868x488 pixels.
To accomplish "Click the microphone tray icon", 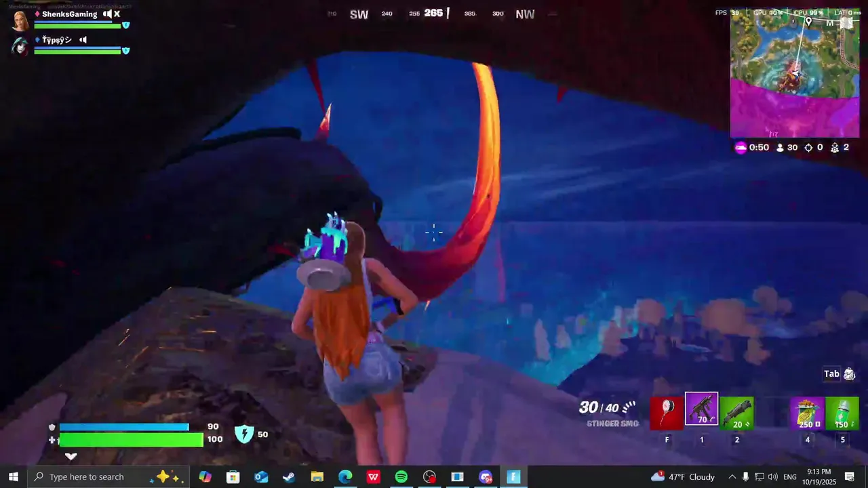I will click(746, 477).
